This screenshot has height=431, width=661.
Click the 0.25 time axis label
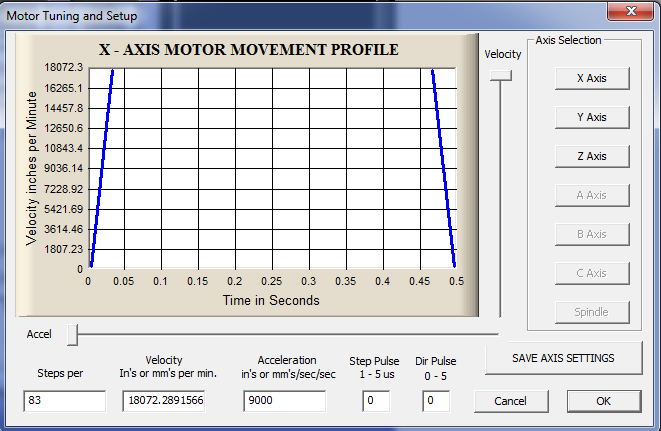click(x=271, y=281)
